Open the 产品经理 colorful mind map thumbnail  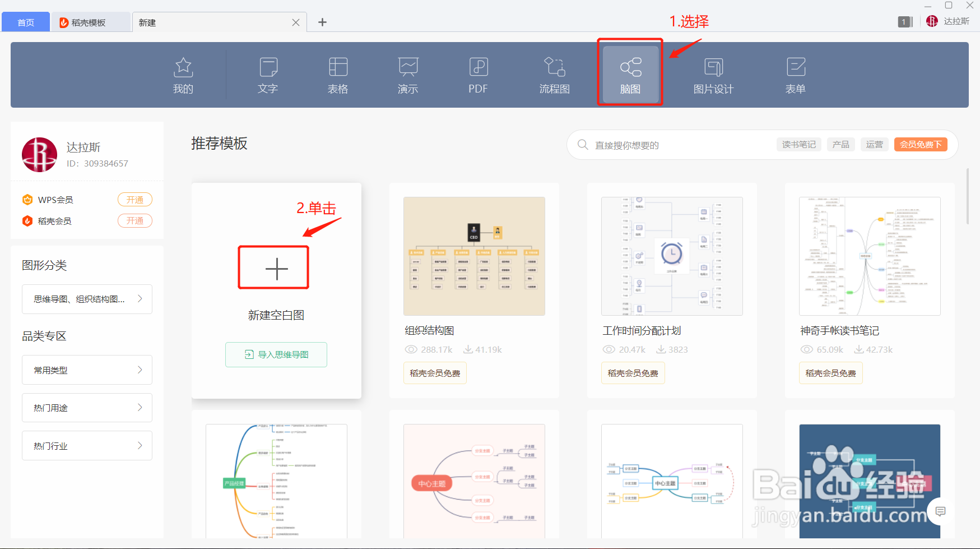[276, 481]
